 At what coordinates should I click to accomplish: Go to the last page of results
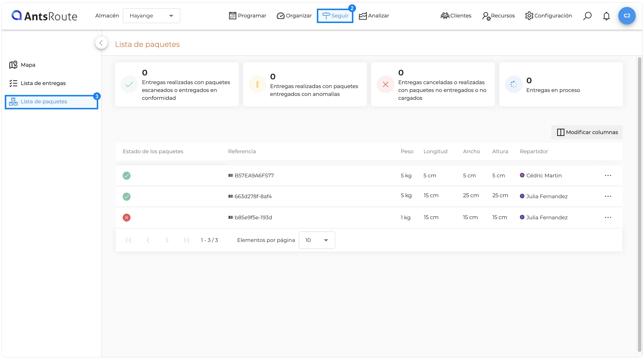pos(186,240)
